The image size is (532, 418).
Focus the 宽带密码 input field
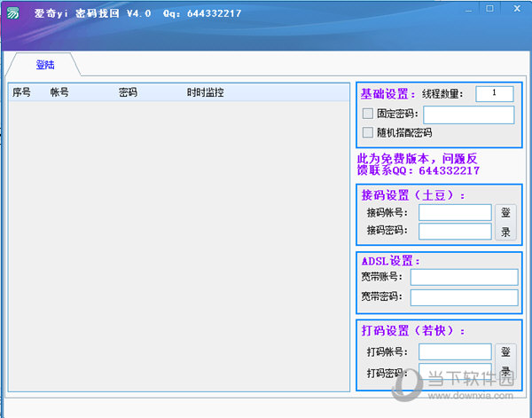[464, 296]
